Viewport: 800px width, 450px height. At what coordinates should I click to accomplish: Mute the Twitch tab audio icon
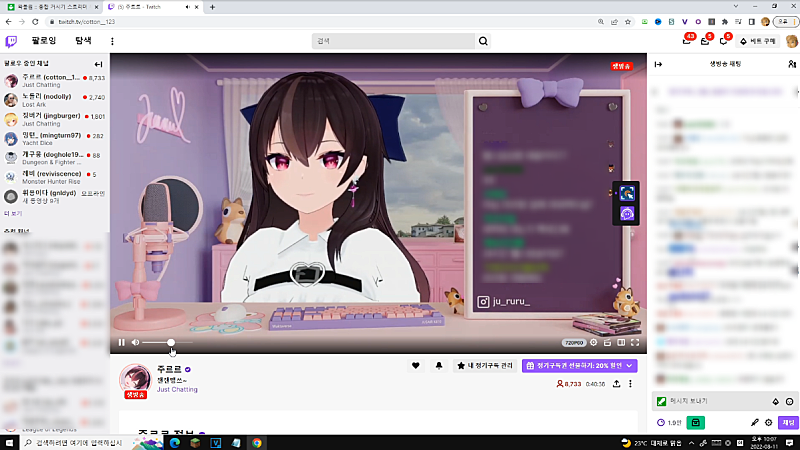tap(187, 7)
